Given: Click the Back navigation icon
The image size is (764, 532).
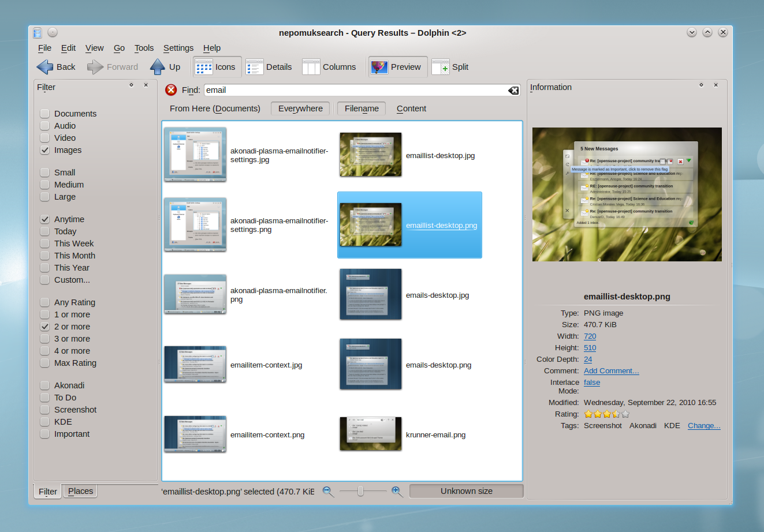Looking at the screenshot, I should point(46,67).
